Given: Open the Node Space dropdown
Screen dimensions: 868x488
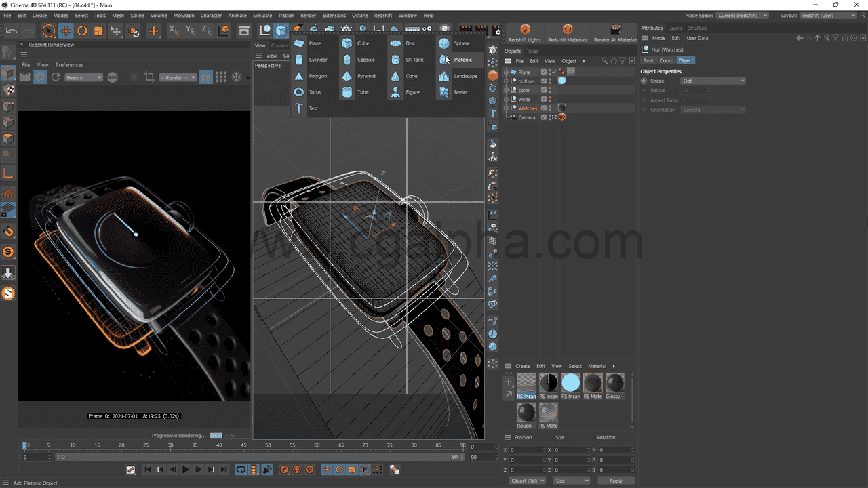Looking at the screenshot, I should pos(743,15).
